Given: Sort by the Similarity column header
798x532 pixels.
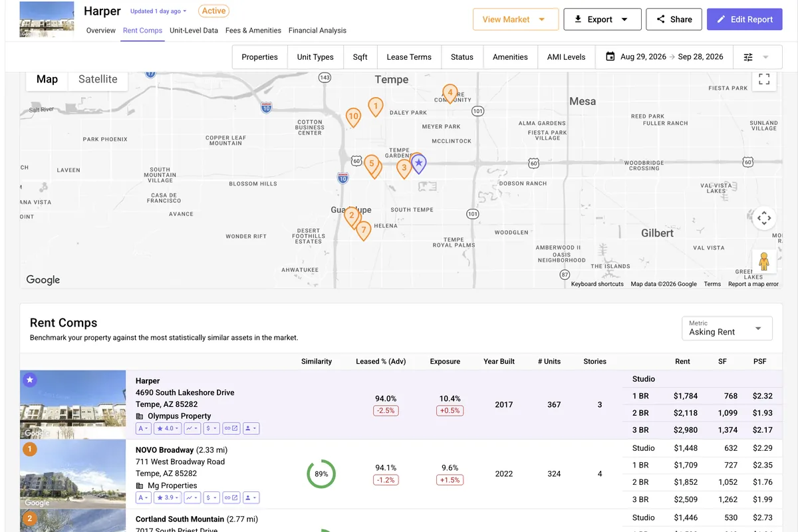Looking at the screenshot, I should pos(317,361).
